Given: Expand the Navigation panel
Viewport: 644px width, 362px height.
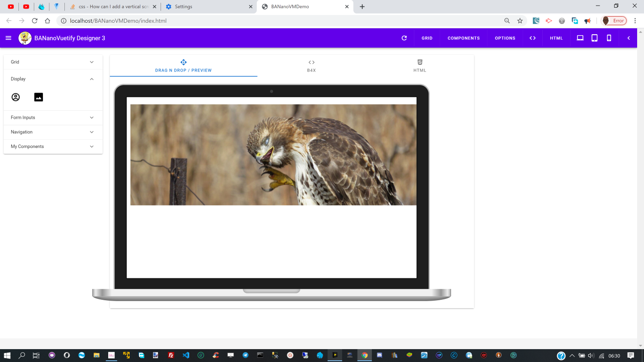Looking at the screenshot, I should 53,132.
